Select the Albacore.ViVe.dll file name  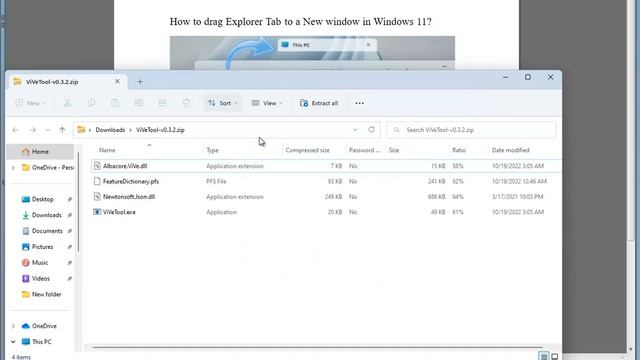pos(125,166)
